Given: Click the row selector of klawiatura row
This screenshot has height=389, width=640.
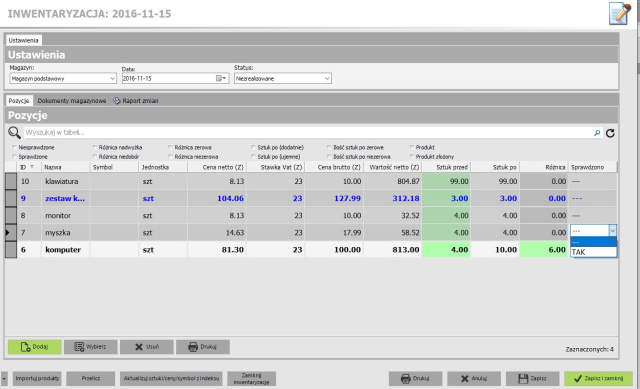Looking at the screenshot, I should click(x=11, y=181).
